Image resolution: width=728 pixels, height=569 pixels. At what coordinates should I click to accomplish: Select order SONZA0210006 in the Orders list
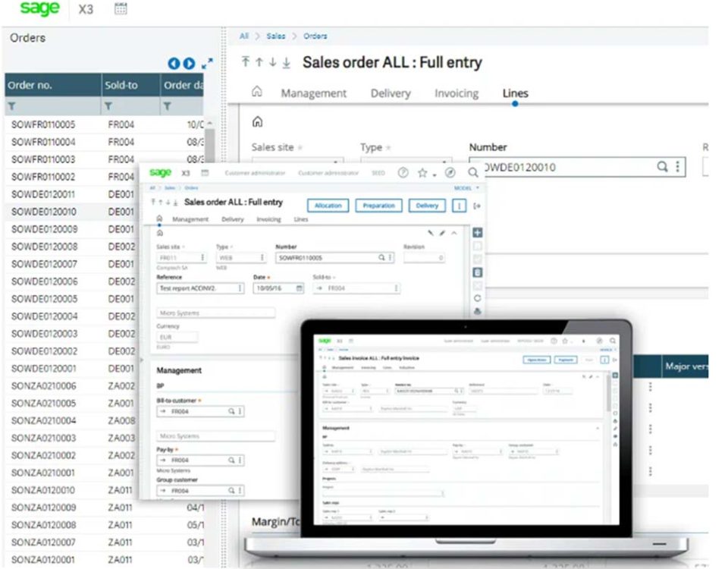44,386
